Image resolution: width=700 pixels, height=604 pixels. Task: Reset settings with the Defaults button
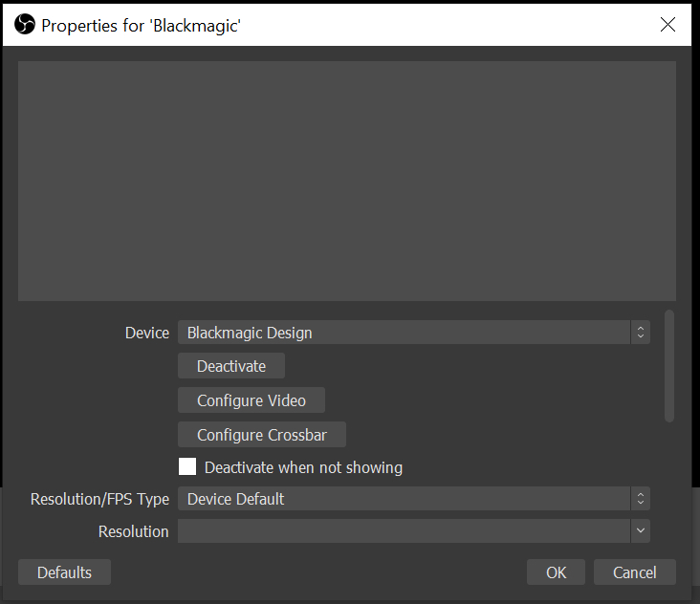(64, 572)
